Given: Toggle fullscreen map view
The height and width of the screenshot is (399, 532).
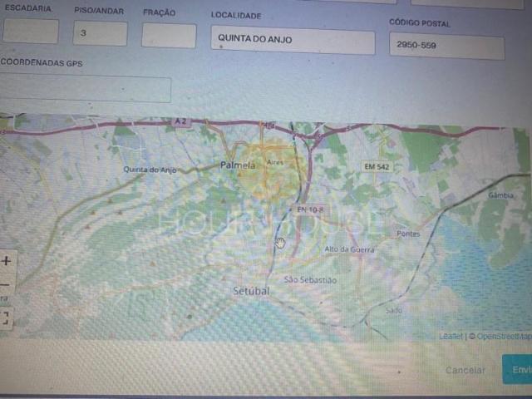Looking at the screenshot, I should pos(6,318).
